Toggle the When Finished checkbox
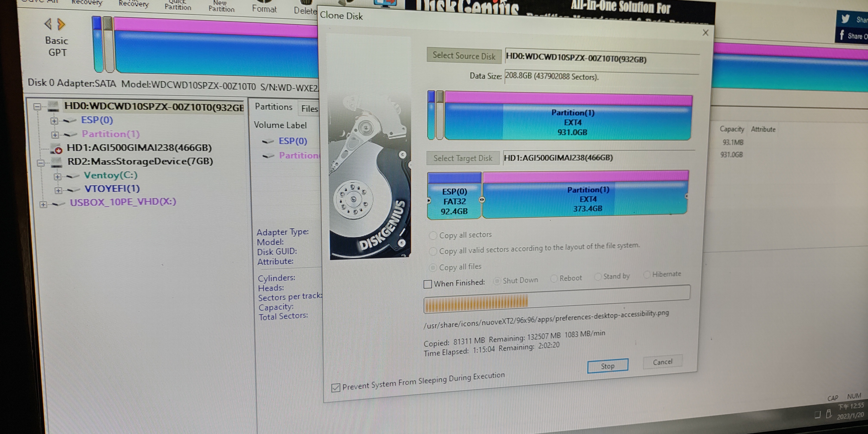 point(427,284)
